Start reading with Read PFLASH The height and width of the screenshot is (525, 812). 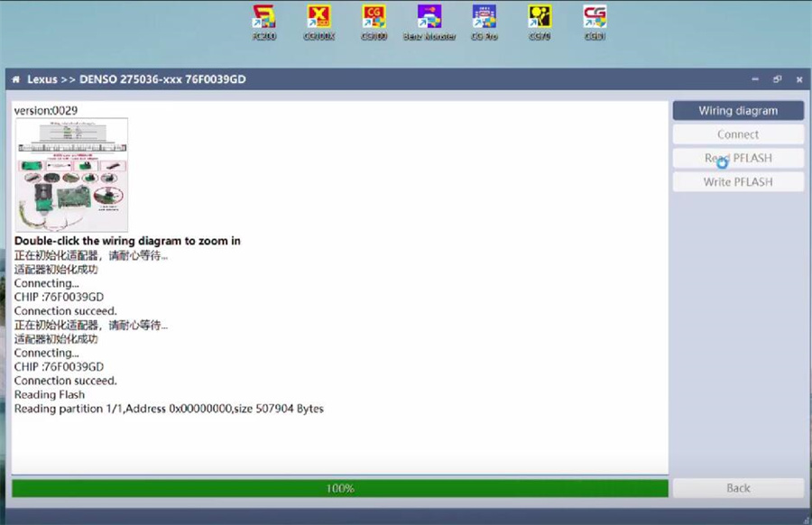click(737, 158)
